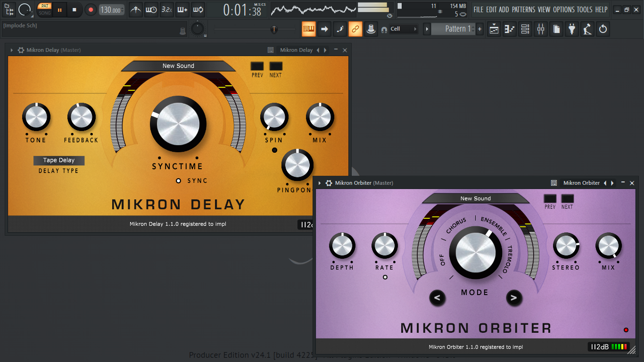This screenshot has width=644, height=362.
Task: Click the stamp multilink icon
Action: pos(371,29)
